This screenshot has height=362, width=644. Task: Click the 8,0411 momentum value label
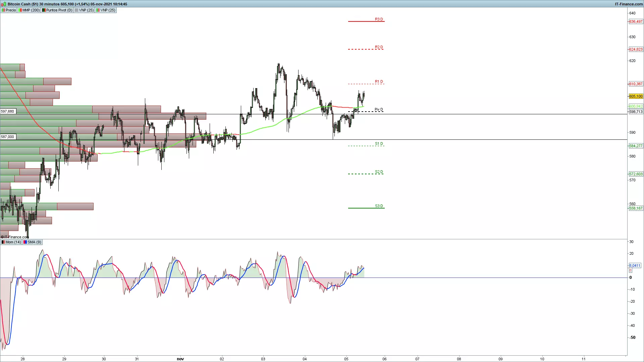[x=635, y=265]
